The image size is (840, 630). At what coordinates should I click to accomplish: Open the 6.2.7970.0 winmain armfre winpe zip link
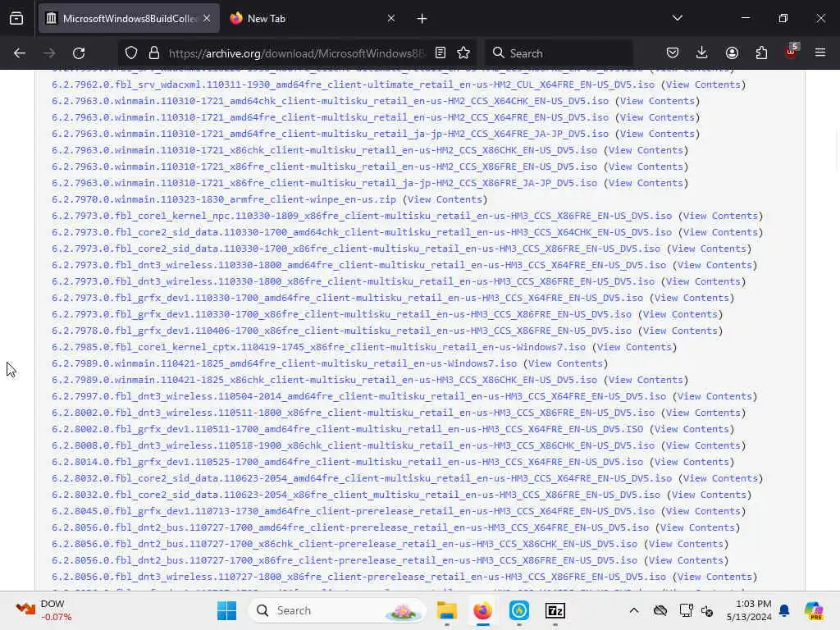point(224,199)
